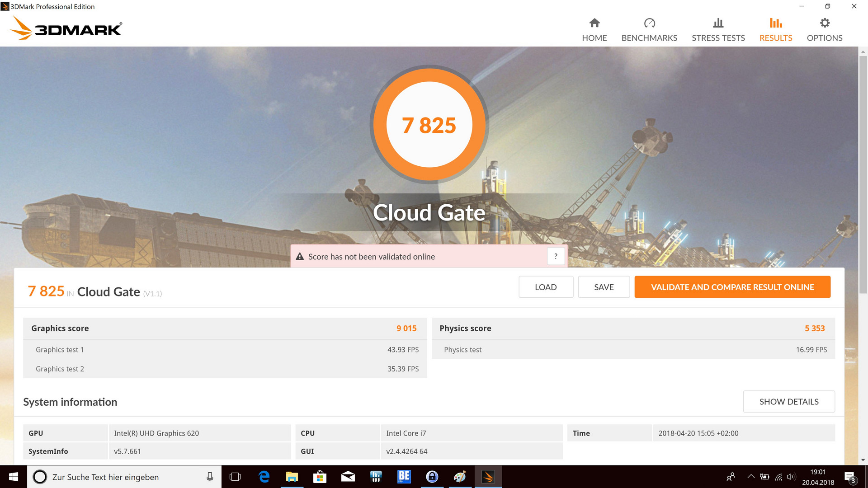The image size is (868, 488).
Task: Click the Graphics score value 9 015
Action: (406, 328)
